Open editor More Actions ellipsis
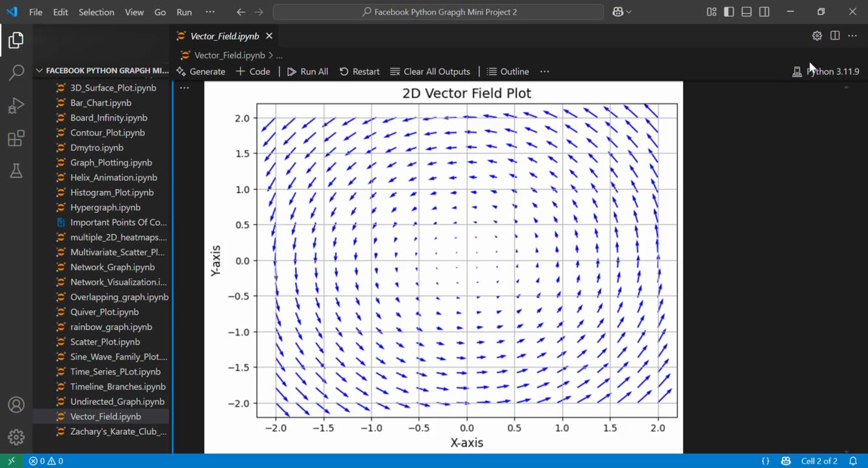Viewport: 868px width, 468px height. pyautogui.click(x=852, y=36)
